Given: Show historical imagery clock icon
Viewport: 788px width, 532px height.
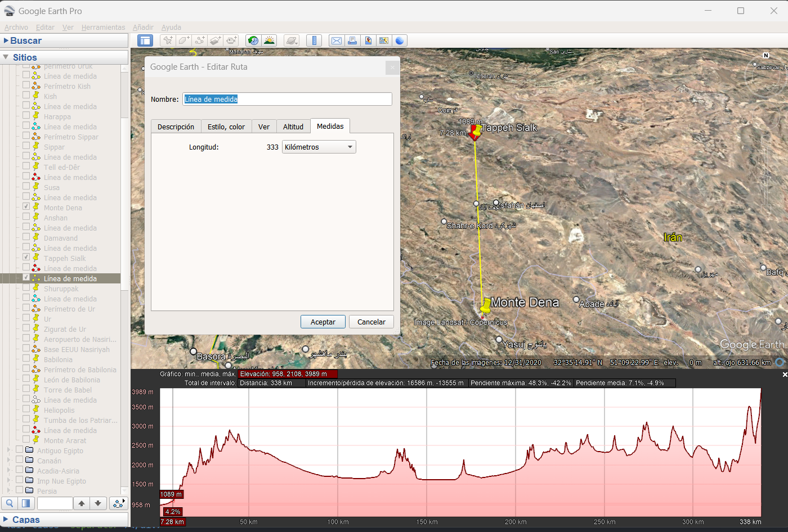Looking at the screenshot, I should coord(253,40).
